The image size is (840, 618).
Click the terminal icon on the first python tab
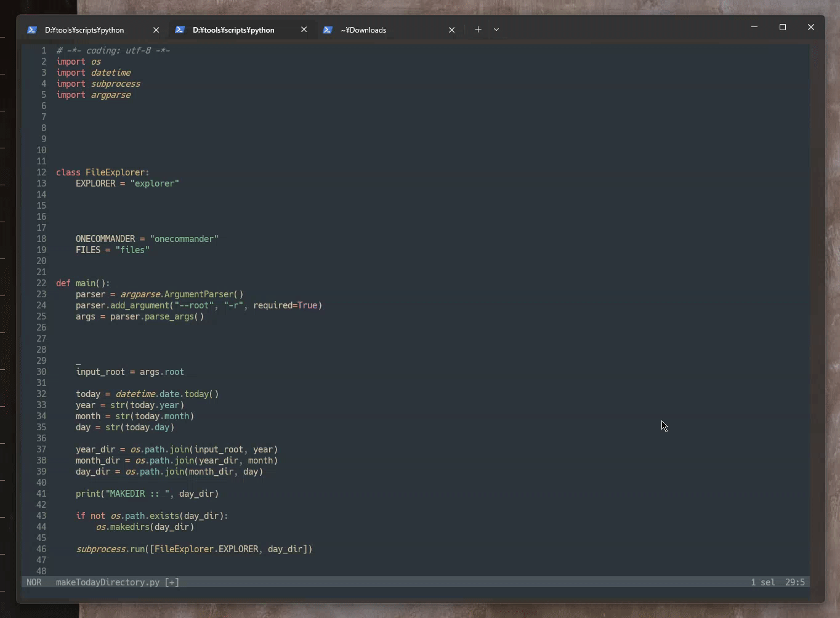click(32, 30)
